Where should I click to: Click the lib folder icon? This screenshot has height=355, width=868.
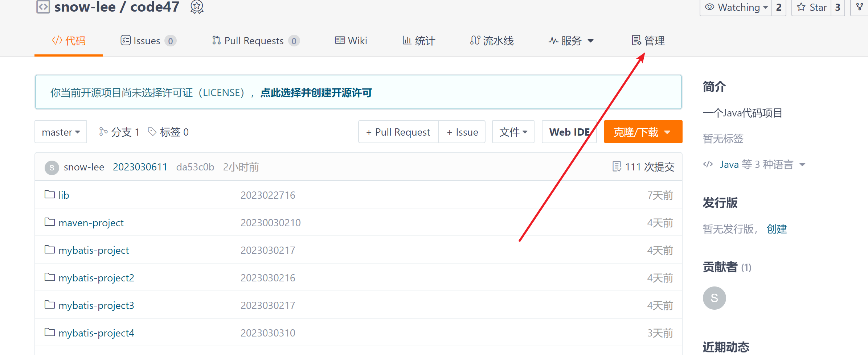tap(50, 194)
